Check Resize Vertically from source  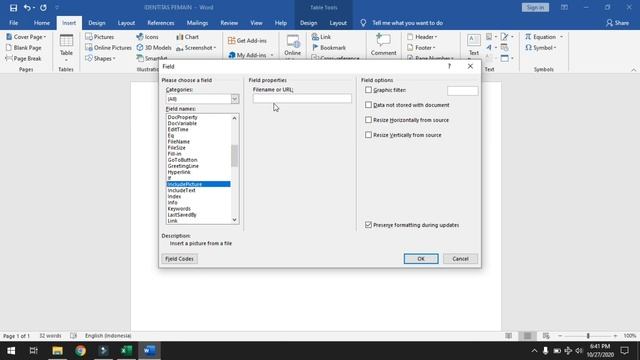pos(369,135)
